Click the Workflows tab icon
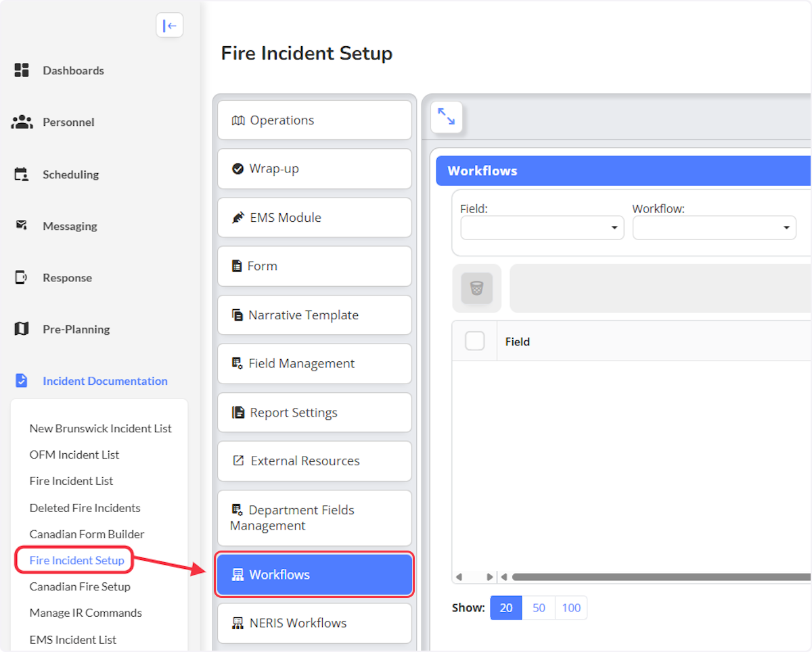 238,575
